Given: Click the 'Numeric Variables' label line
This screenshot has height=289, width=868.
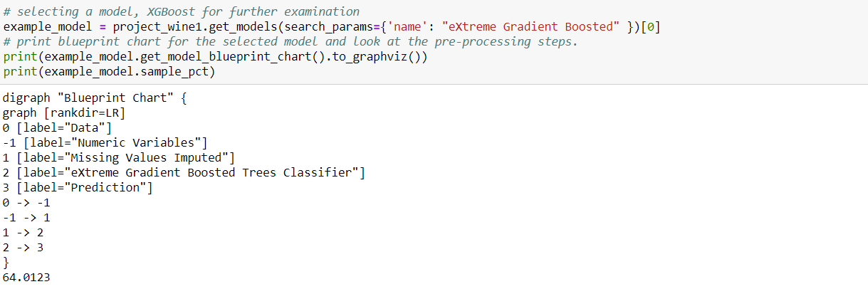Looking at the screenshot, I should coord(105,142).
